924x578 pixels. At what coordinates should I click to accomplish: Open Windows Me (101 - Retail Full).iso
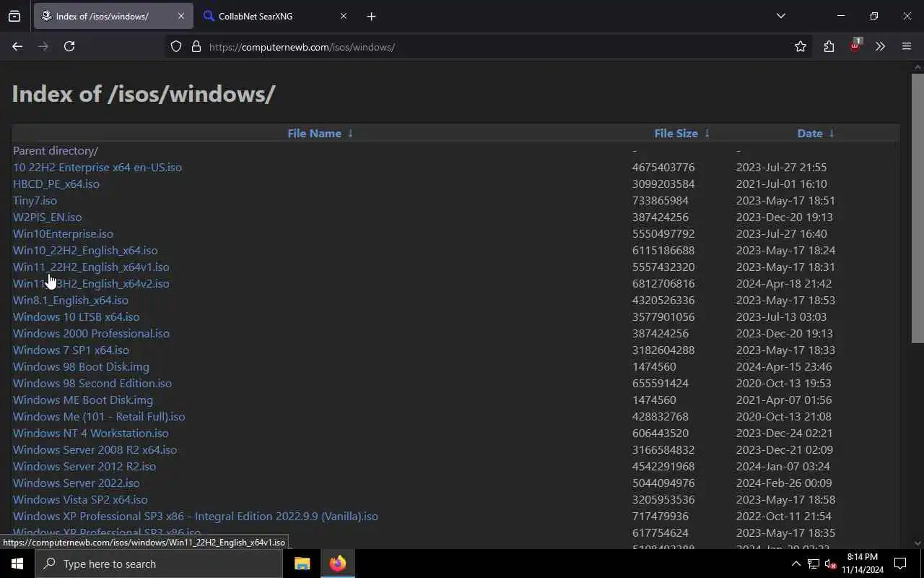pyautogui.click(x=99, y=416)
